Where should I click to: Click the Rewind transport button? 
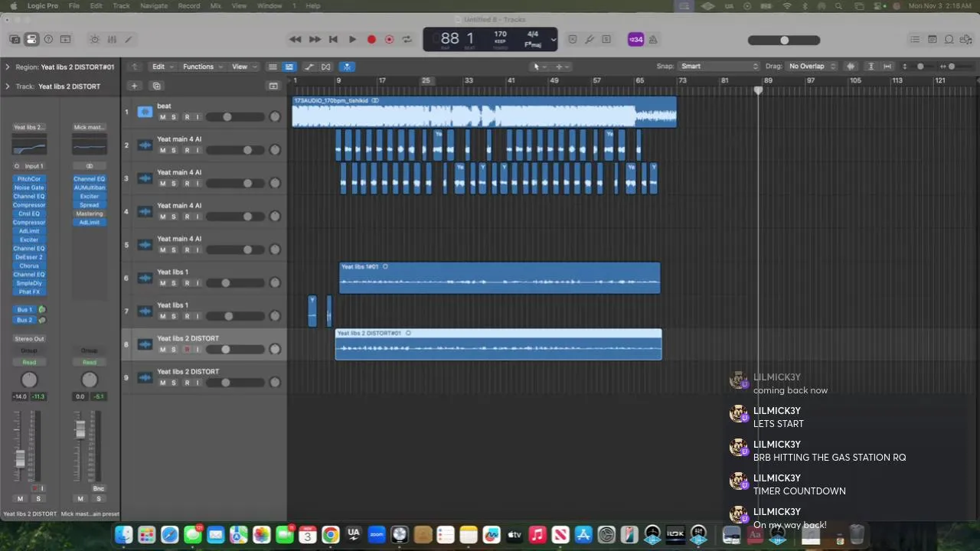pyautogui.click(x=295, y=39)
